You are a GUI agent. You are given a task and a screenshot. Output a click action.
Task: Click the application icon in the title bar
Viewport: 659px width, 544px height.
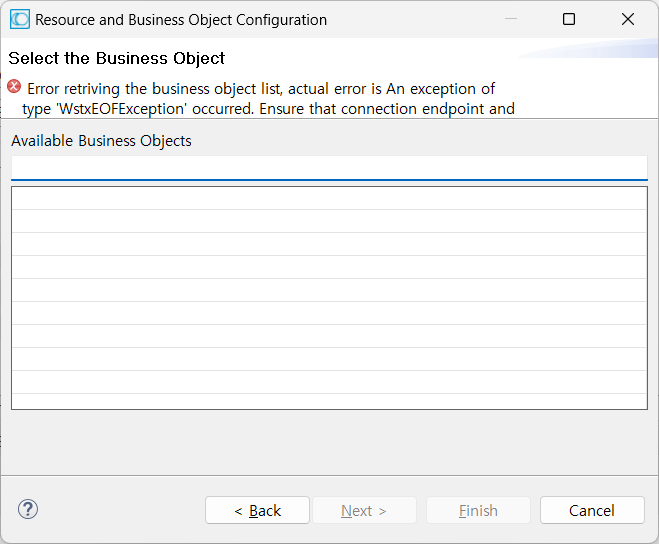pos(19,19)
